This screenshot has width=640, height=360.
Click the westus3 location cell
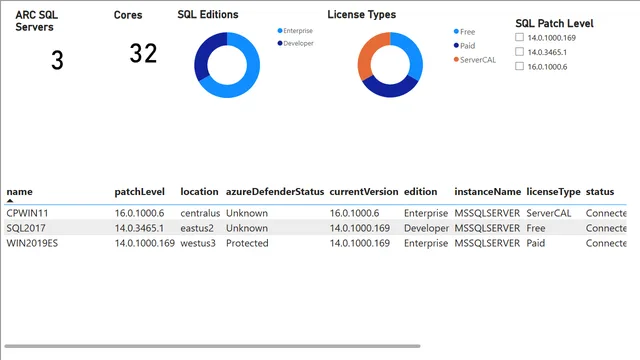pos(198,243)
